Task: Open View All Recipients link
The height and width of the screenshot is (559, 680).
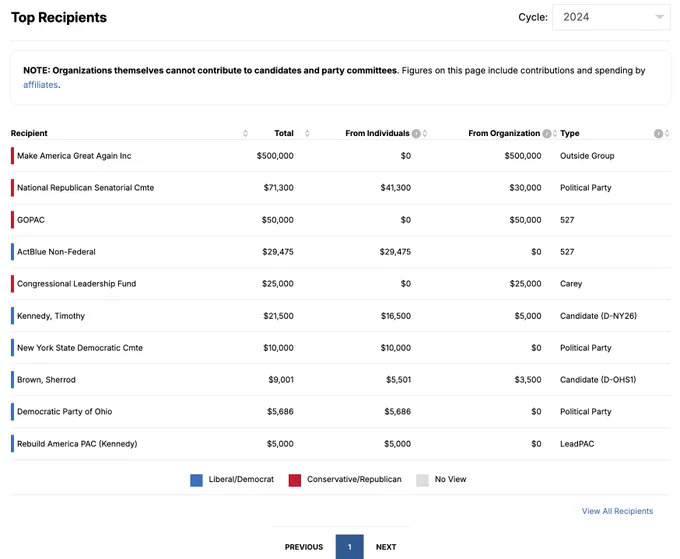Action: (x=617, y=511)
